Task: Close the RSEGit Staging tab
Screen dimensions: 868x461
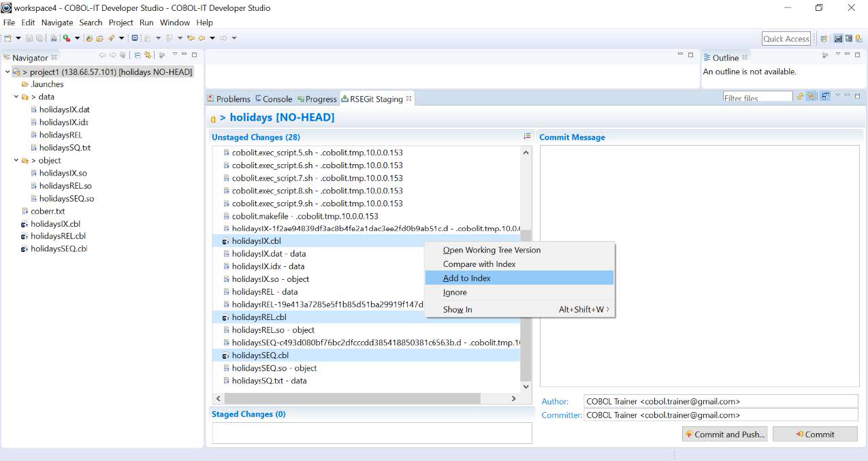Action: (x=409, y=99)
